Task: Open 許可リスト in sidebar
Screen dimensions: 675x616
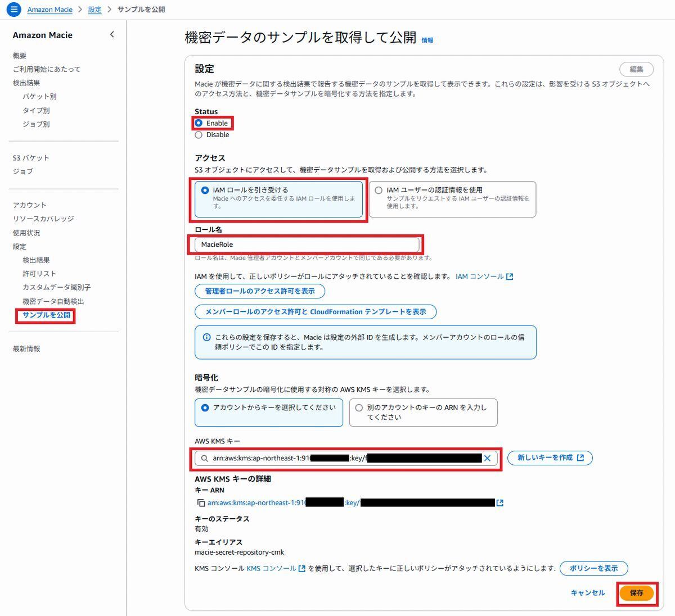Action: pyautogui.click(x=39, y=274)
